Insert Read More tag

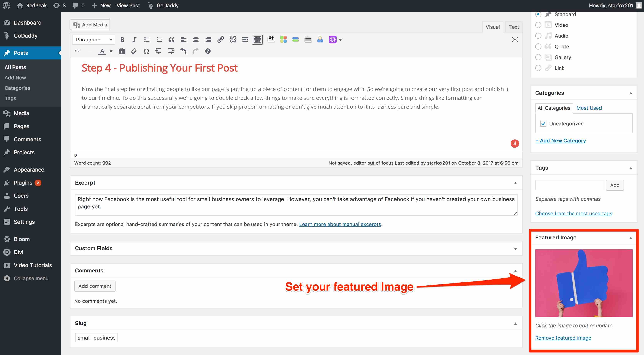(x=245, y=40)
